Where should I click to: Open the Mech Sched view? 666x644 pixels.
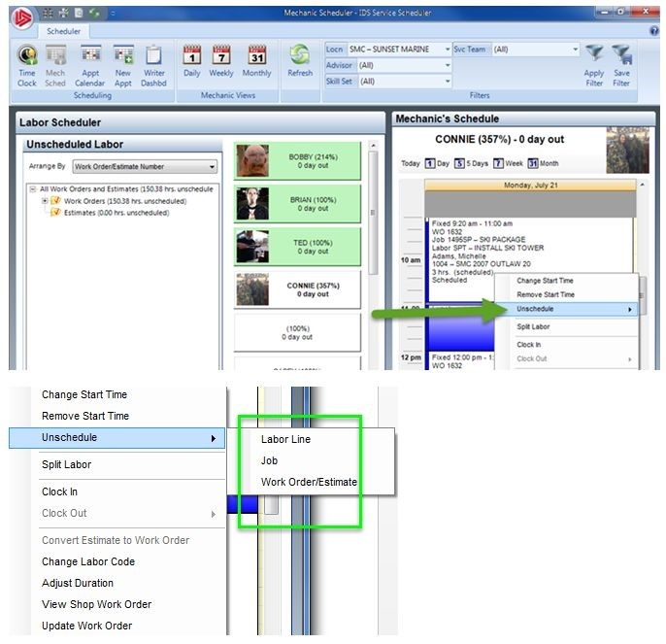tap(55, 66)
